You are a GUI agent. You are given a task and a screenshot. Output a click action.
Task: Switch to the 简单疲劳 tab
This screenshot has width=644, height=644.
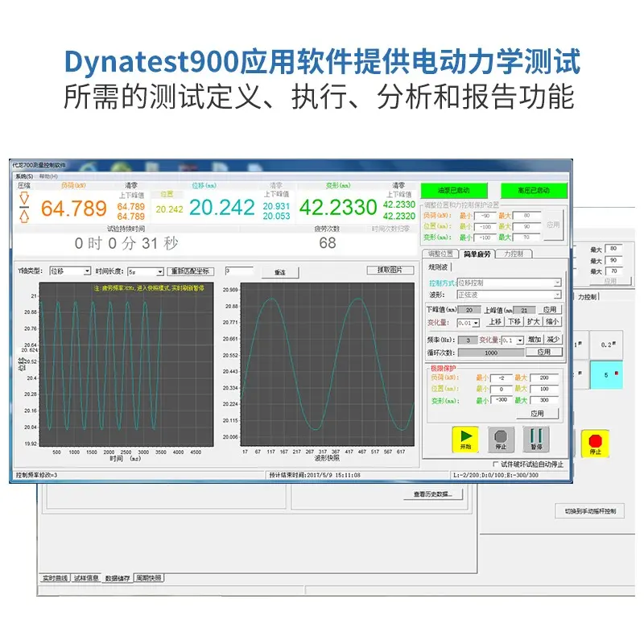pyautogui.click(x=477, y=254)
